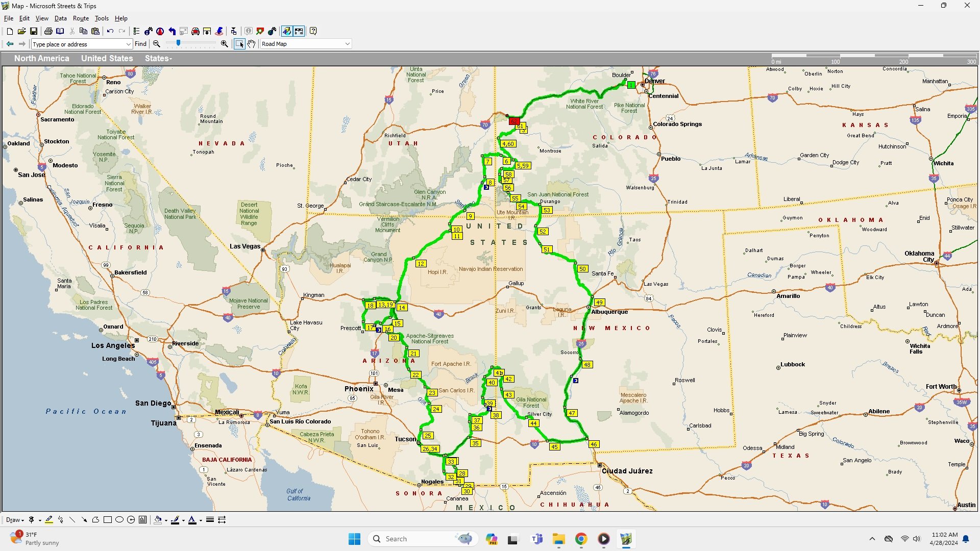The width and height of the screenshot is (980, 551).
Task: Expand the Line Color dropdown arrow
Action: [x=183, y=520]
